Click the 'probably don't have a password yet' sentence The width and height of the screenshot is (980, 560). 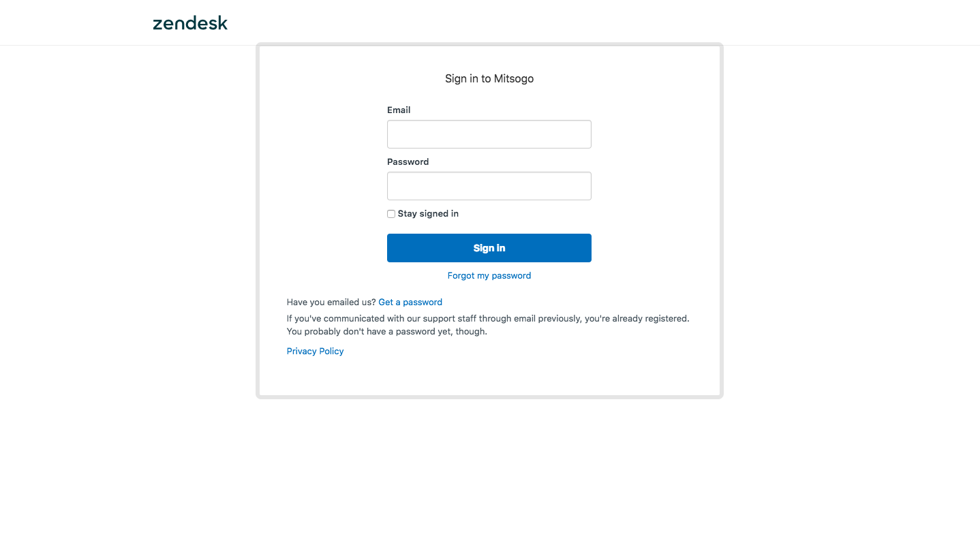[386, 332]
